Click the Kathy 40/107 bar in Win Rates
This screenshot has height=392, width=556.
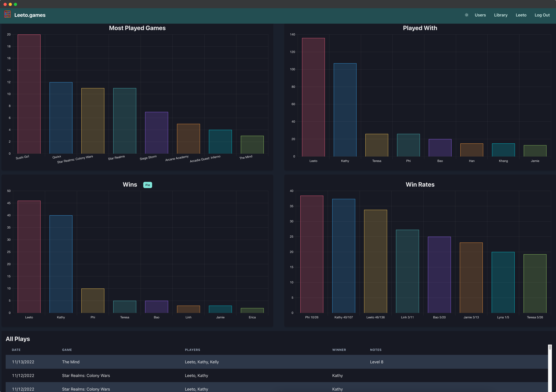pyautogui.click(x=344, y=256)
